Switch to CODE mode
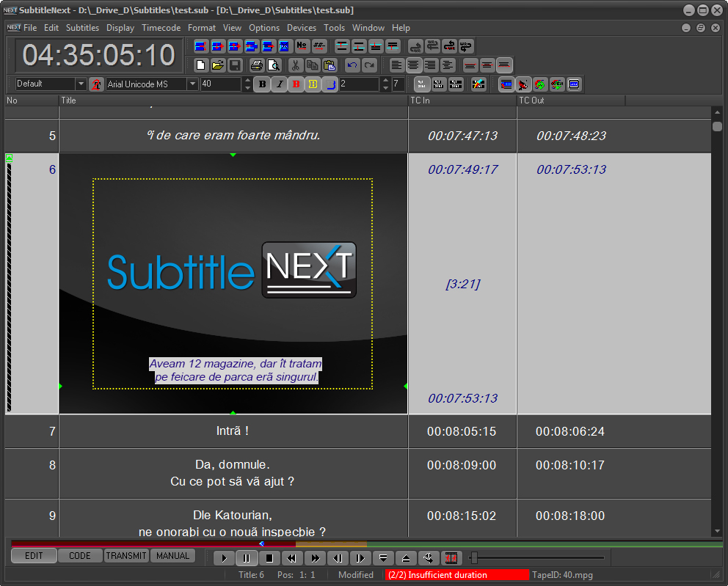This screenshot has width=728, height=586. [80, 556]
